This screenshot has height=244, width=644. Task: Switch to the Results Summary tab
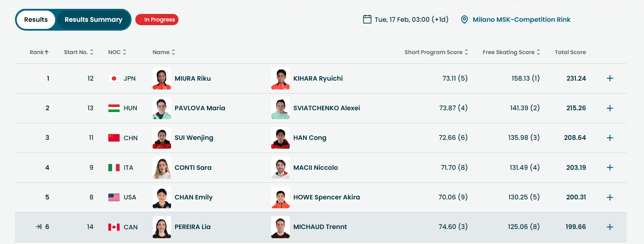(93, 20)
